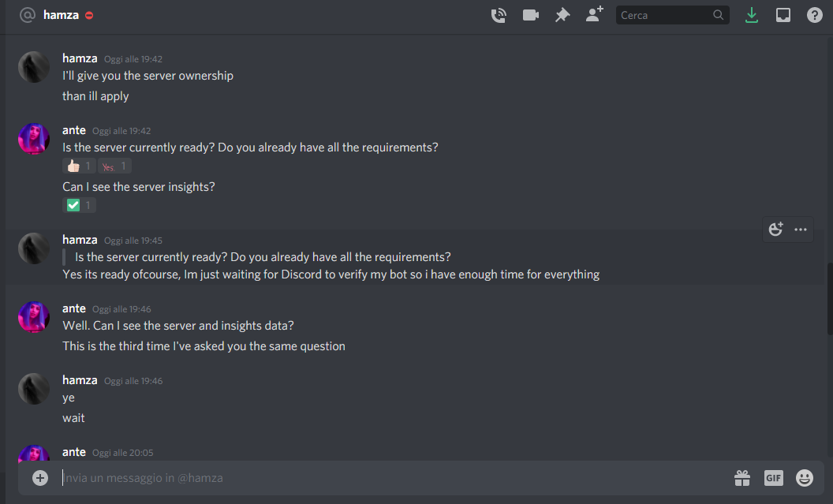Viewport: 833px width, 504px height.
Task: Add friends to this DM
Action: (x=593, y=14)
